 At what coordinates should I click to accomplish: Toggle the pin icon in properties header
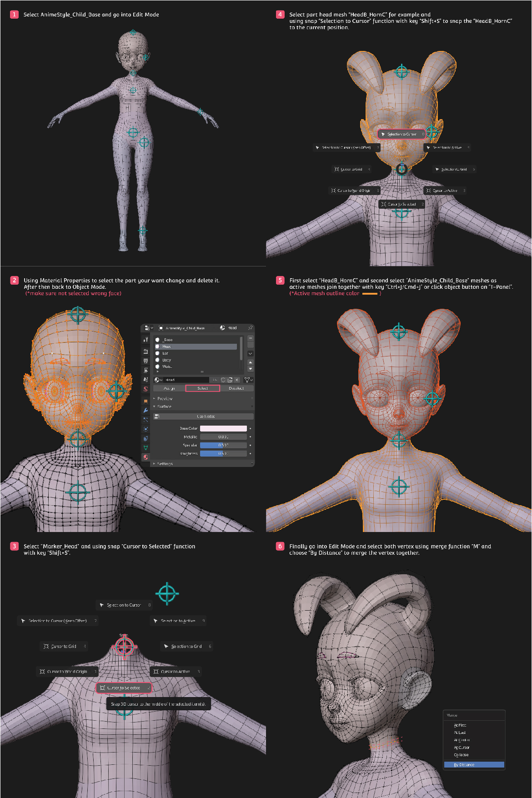point(251,328)
